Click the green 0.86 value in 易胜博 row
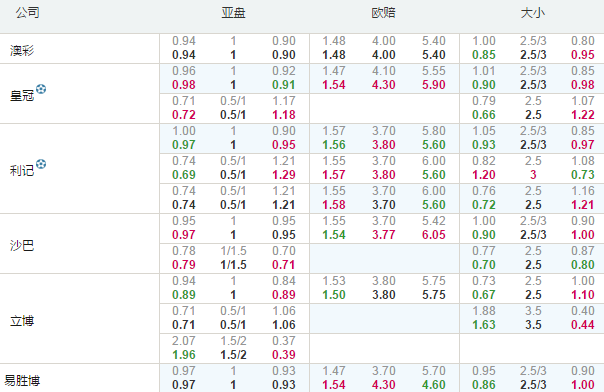This screenshot has height=392, width=604. tap(484, 385)
